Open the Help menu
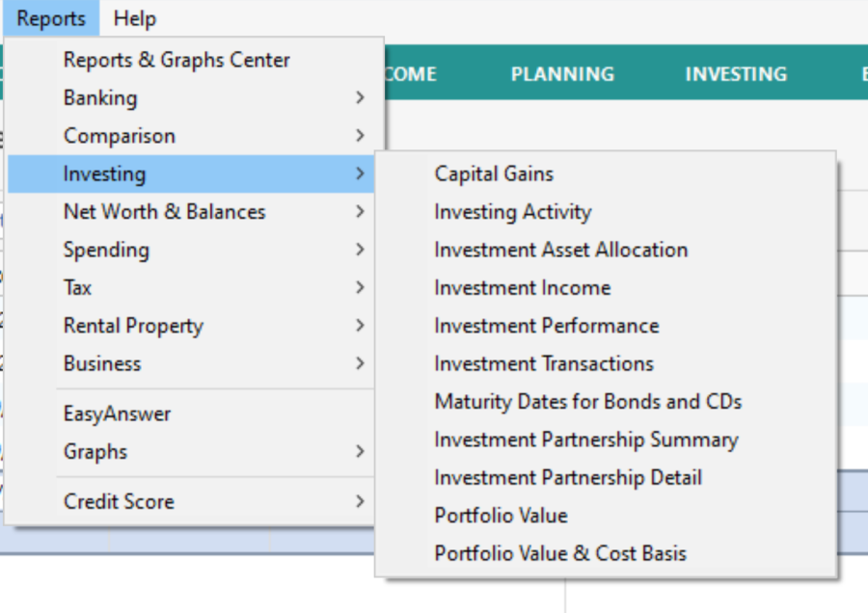868x613 pixels. [134, 18]
